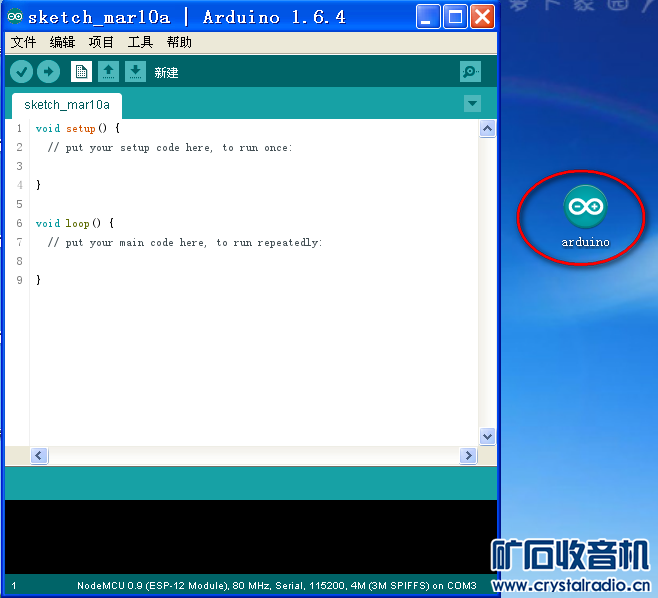Open the 文件 menu

pos(23,42)
